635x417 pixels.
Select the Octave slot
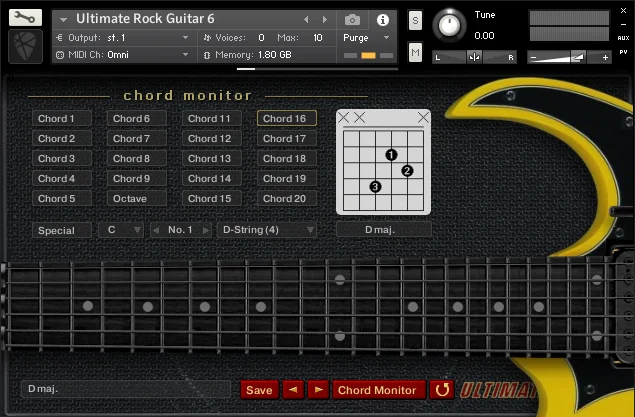pos(136,198)
